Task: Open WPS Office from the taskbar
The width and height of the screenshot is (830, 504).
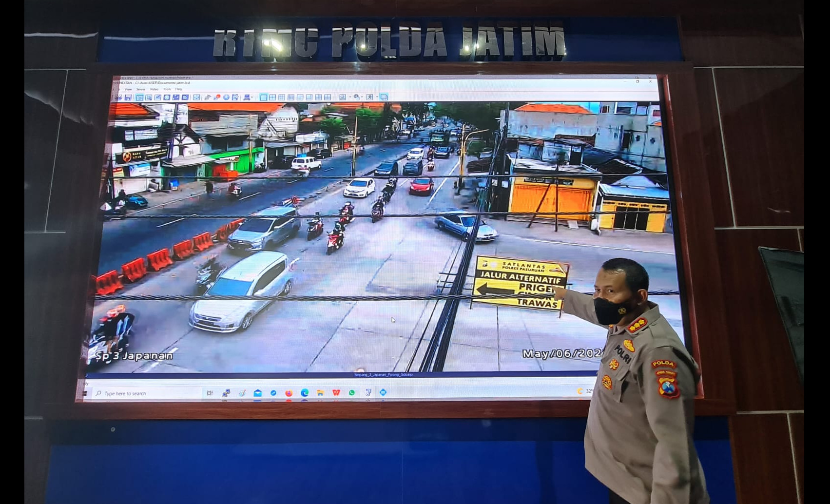Action: tap(336, 393)
